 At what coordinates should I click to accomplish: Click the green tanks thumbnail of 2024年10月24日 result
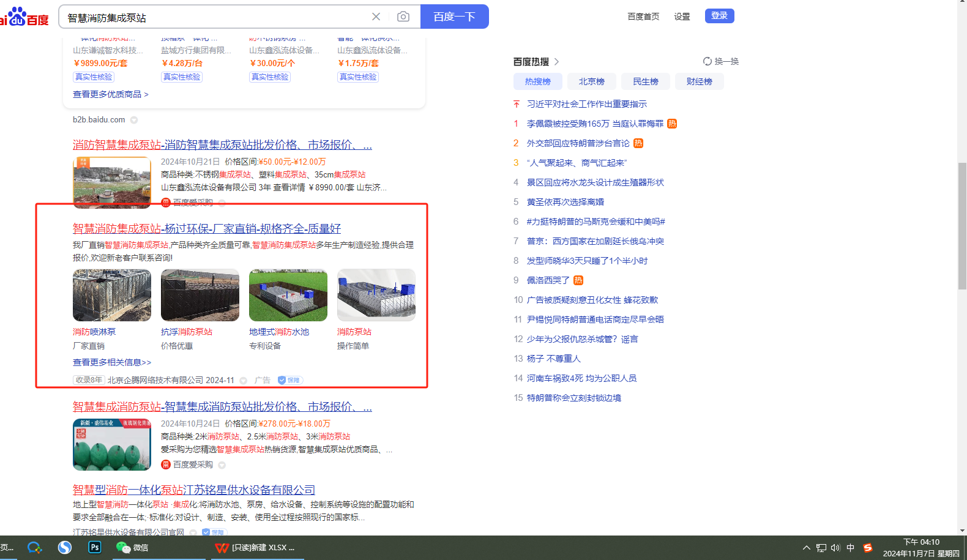pyautogui.click(x=112, y=444)
